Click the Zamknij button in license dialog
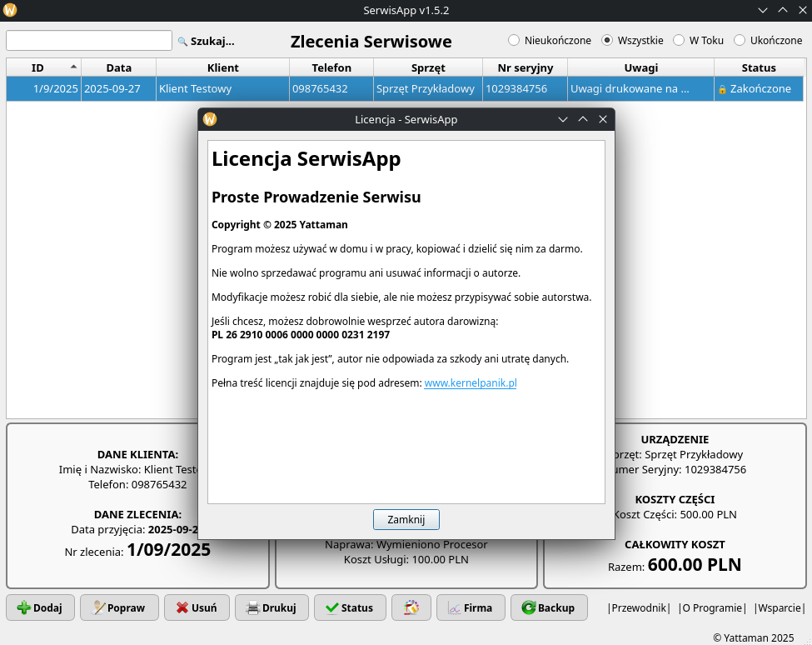 coord(406,519)
